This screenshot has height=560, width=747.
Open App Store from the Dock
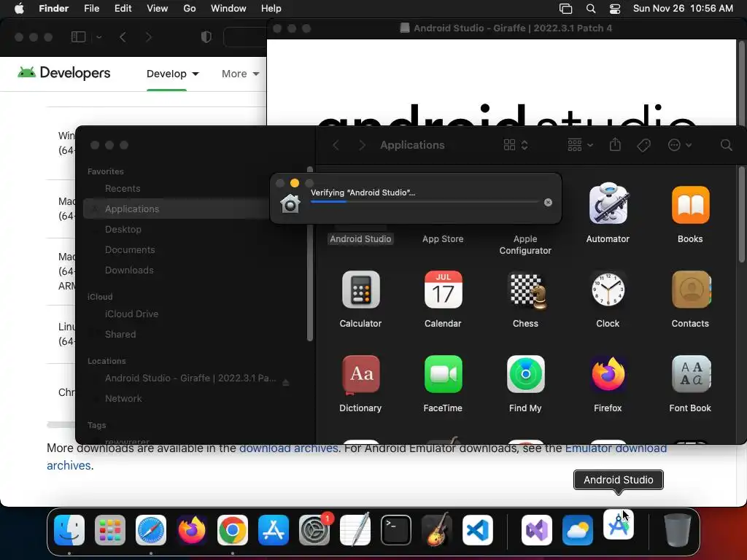tap(274, 530)
